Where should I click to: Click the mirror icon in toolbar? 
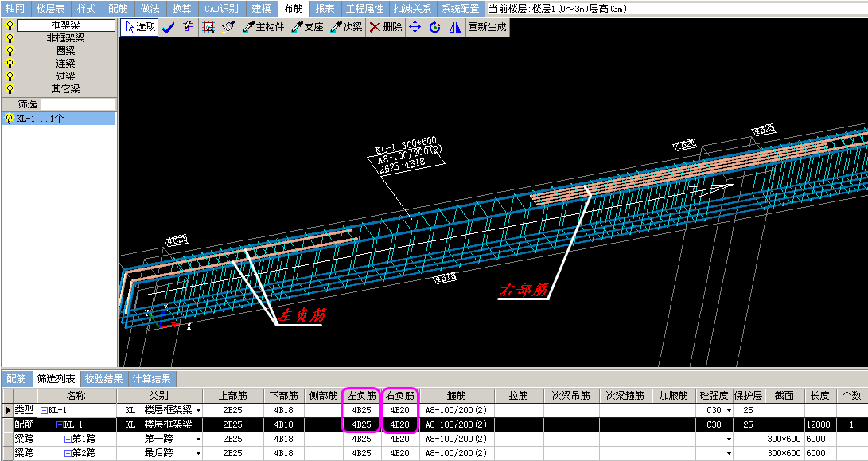coord(454,27)
